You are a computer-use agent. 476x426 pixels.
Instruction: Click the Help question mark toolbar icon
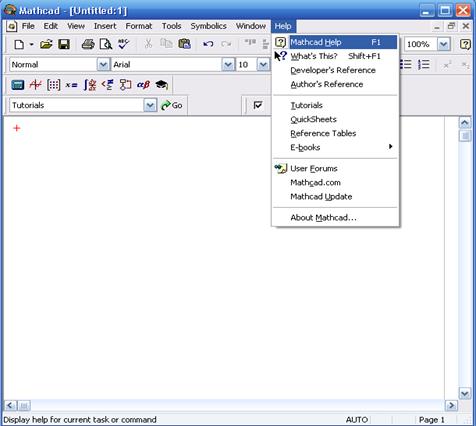click(465, 44)
